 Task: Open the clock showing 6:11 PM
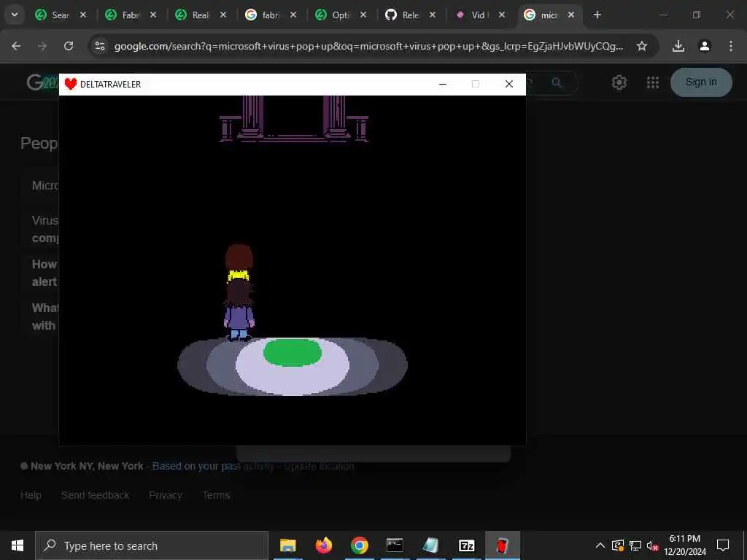pos(685,545)
